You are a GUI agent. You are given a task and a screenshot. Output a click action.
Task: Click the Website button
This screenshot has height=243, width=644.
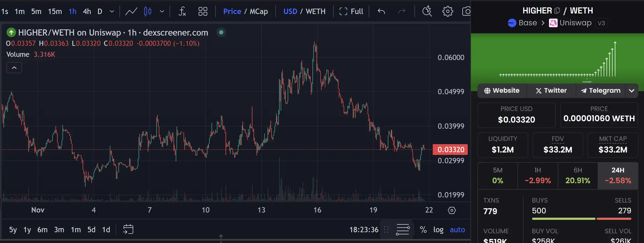tap(502, 91)
